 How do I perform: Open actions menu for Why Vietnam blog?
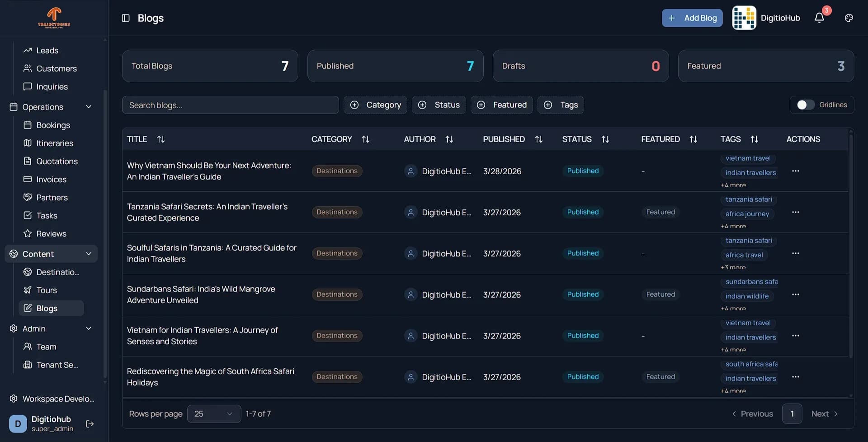click(x=796, y=171)
